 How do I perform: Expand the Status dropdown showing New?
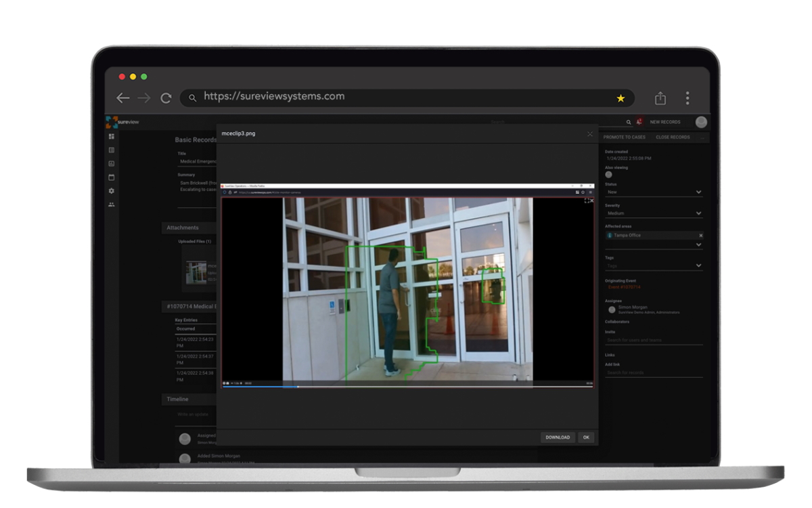coord(698,192)
